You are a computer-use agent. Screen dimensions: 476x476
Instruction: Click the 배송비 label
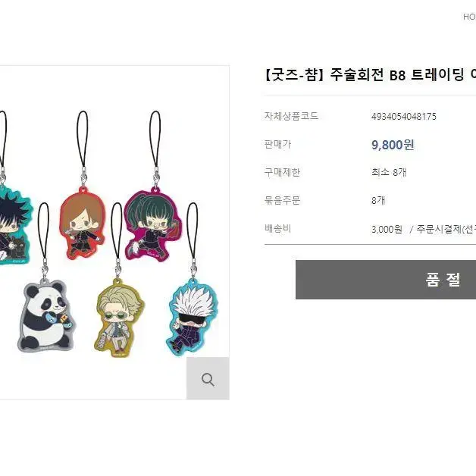coord(277,228)
